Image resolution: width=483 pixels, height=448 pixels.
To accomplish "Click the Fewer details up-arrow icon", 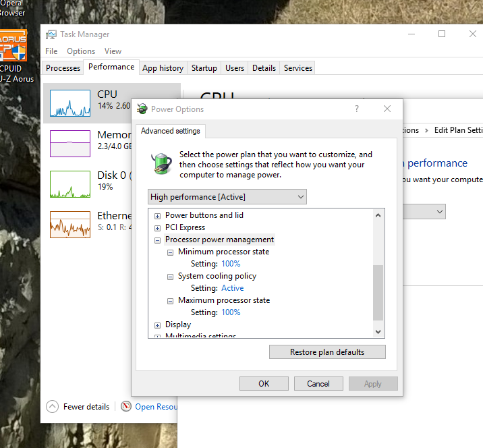I will click(53, 406).
